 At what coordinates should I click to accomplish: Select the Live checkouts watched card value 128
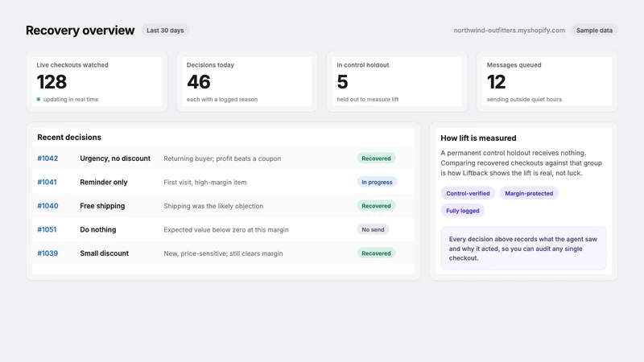(x=52, y=82)
